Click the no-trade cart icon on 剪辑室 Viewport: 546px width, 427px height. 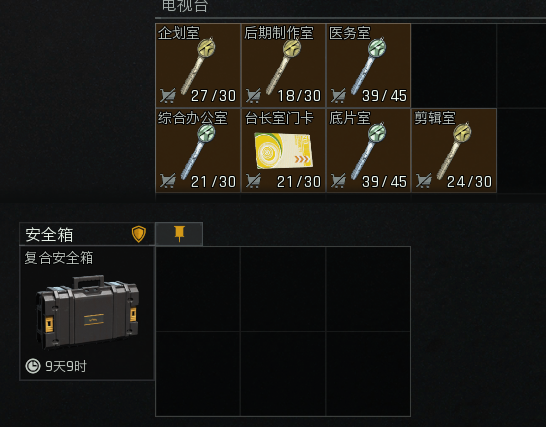click(423, 181)
